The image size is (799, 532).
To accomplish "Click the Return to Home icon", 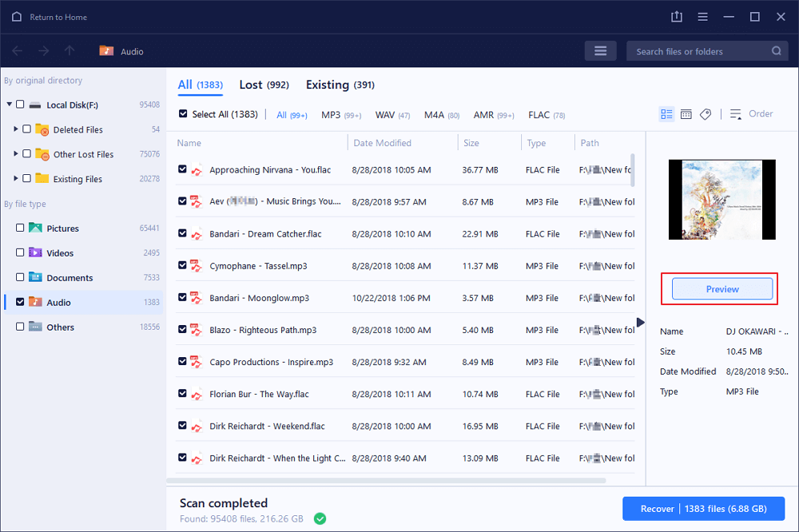I will [x=17, y=17].
